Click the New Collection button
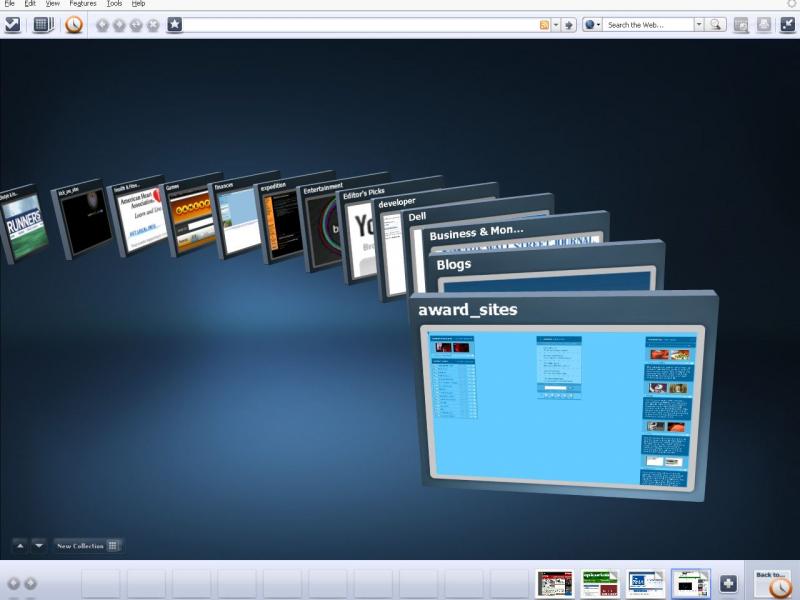The height and width of the screenshot is (600, 800). point(87,546)
